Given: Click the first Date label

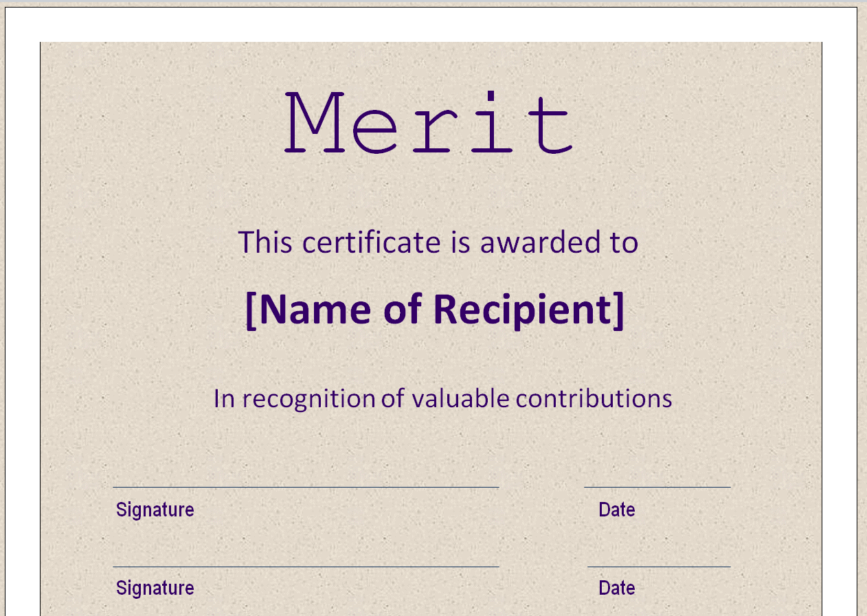Looking at the screenshot, I should [x=617, y=510].
